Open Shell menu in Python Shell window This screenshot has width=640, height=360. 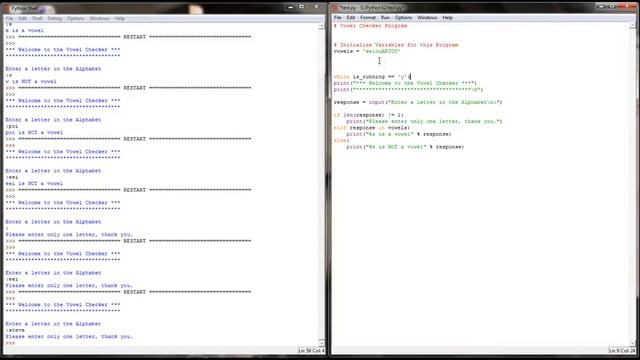pyautogui.click(x=37, y=18)
